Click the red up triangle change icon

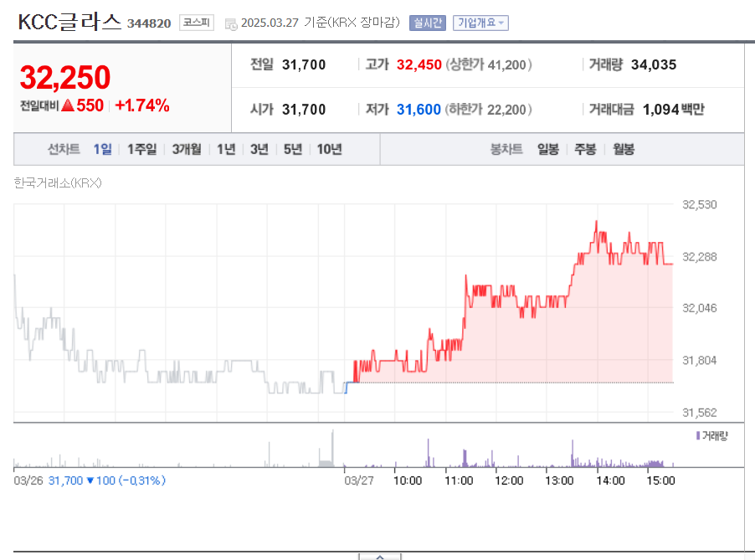tap(68, 105)
